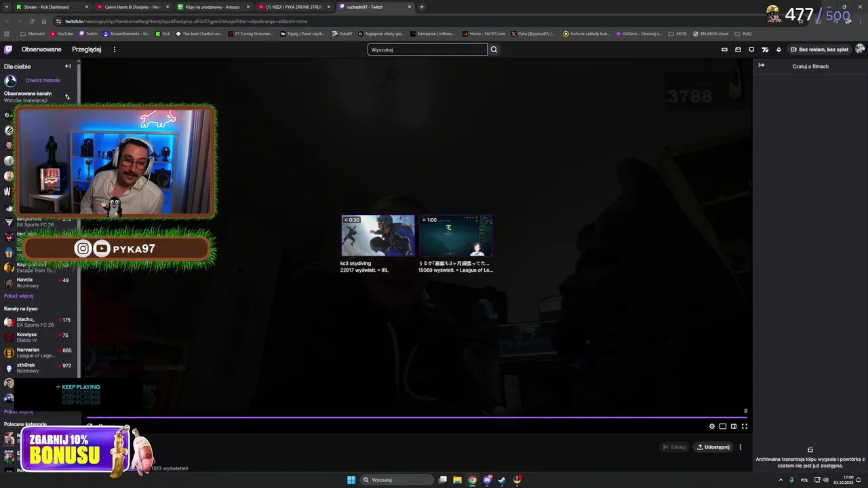This screenshot has width=868, height=488.
Task: Open Płatności bookmarks folder
Action: click(x=33, y=33)
